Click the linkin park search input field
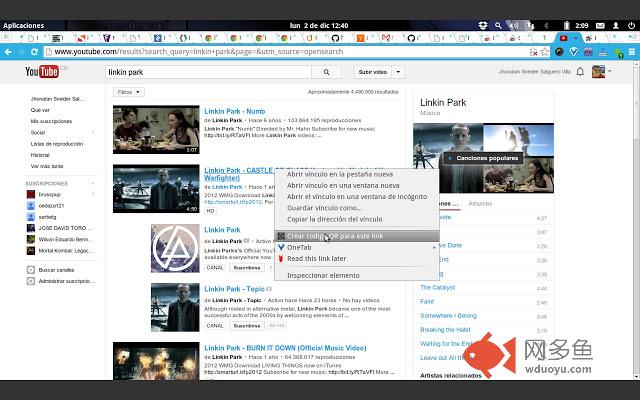Viewport: 640px width, 400px height. [208, 72]
